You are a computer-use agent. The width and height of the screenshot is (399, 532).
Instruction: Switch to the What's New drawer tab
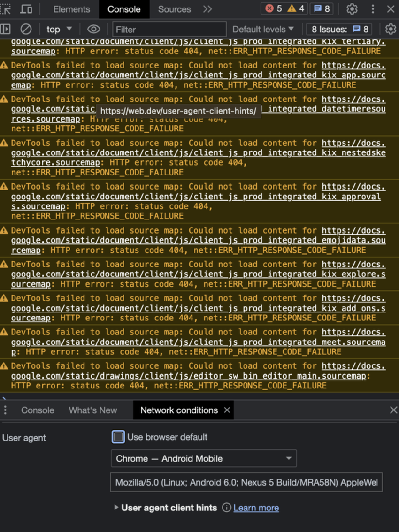click(x=93, y=410)
